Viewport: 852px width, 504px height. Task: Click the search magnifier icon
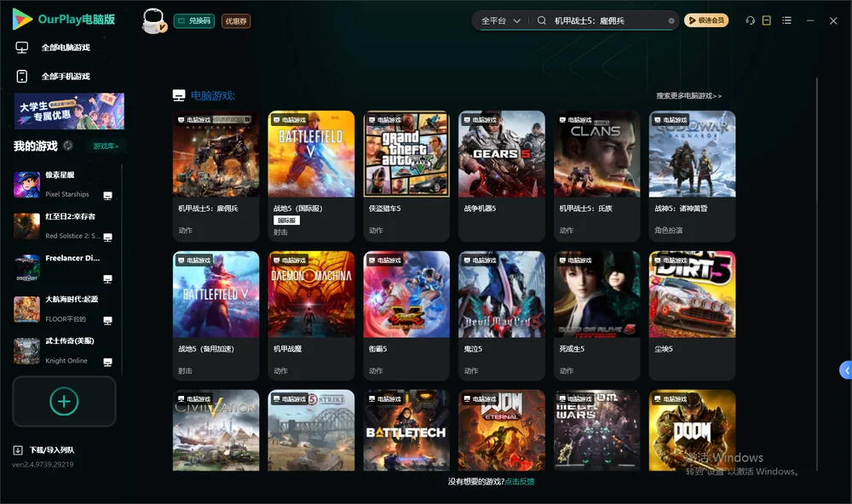(x=541, y=20)
